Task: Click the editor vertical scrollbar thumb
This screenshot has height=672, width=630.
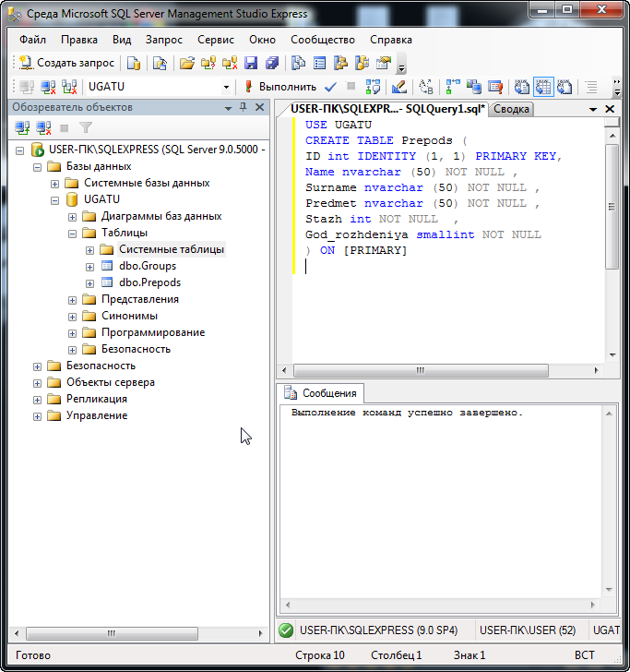Action: tap(612, 207)
